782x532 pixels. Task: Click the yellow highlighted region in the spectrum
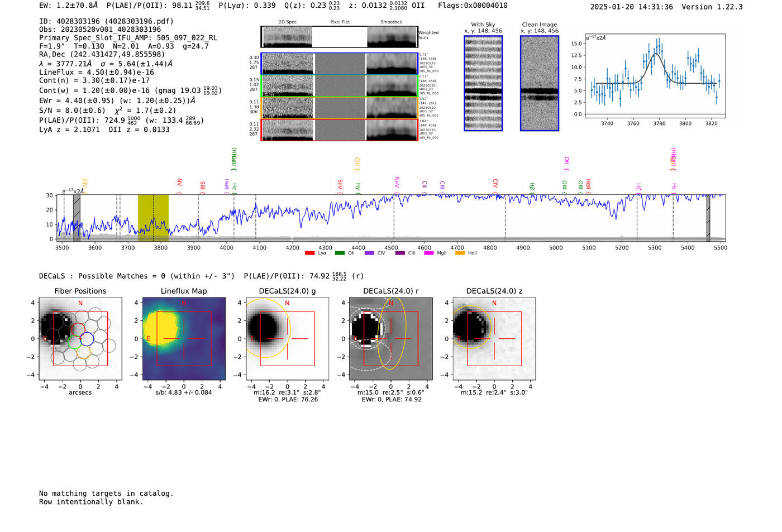(x=153, y=218)
